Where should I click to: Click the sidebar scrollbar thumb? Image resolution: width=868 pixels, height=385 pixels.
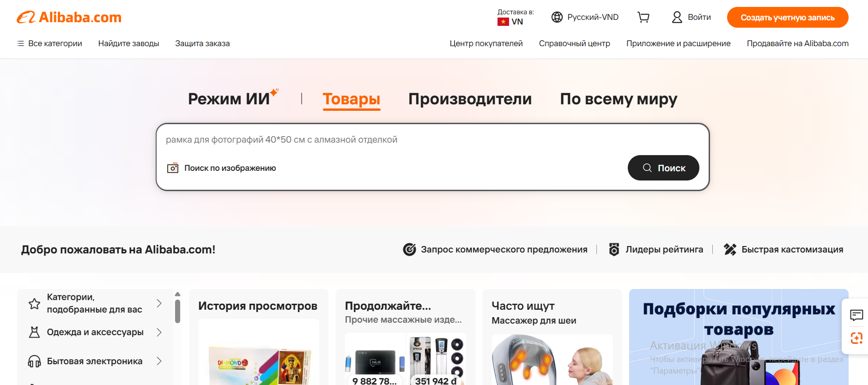pos(177,311)
